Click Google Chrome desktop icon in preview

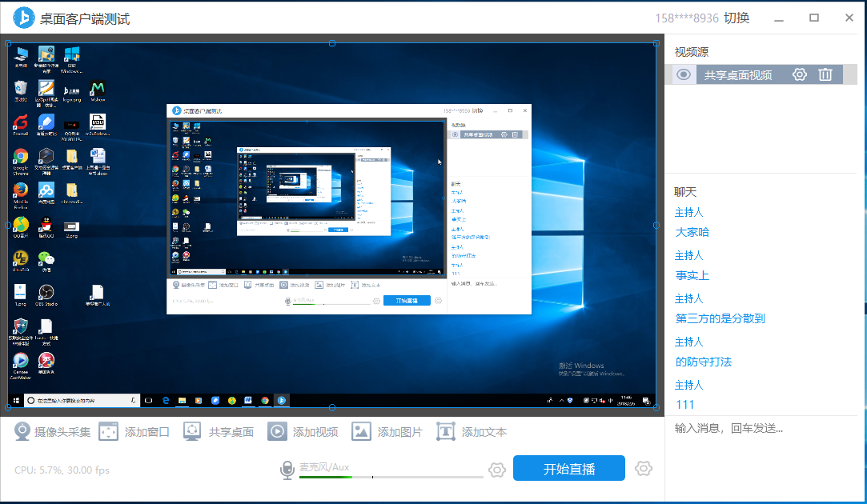(x=21, y=162)
